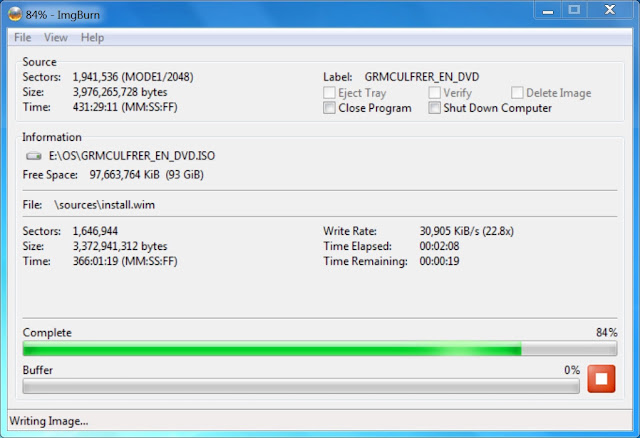Click the Write Rate value 30,905 KiB/s

467,231
